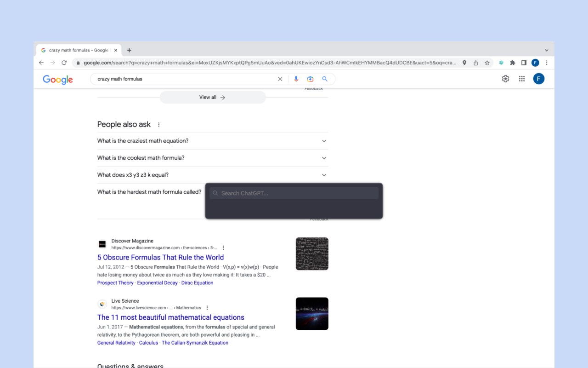Open the Exponential Decay sublink

point(157,283)
